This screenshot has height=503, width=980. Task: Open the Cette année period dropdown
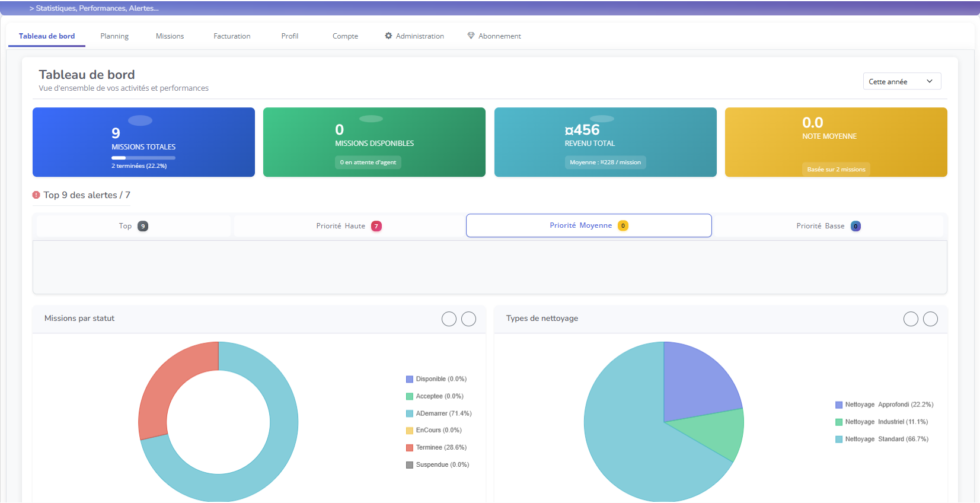tap(901, 81)
